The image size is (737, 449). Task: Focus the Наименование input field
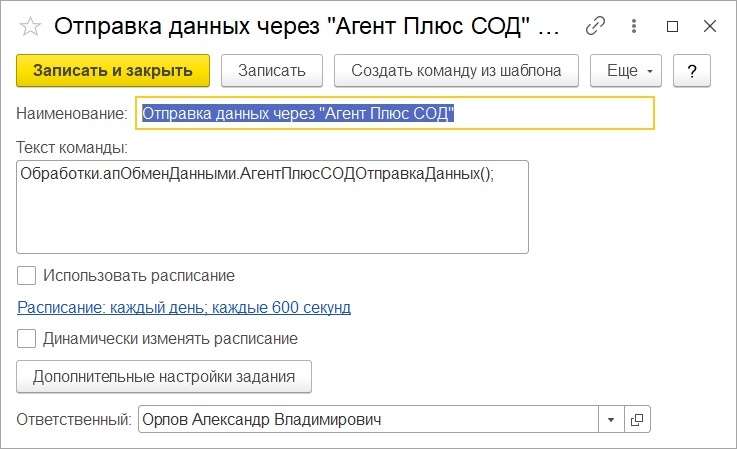point(395,113)
